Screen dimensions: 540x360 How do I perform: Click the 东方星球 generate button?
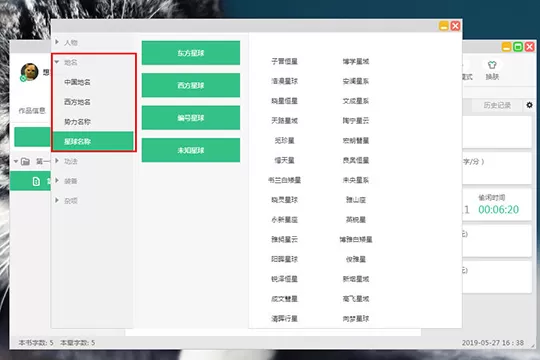[191, 53]
